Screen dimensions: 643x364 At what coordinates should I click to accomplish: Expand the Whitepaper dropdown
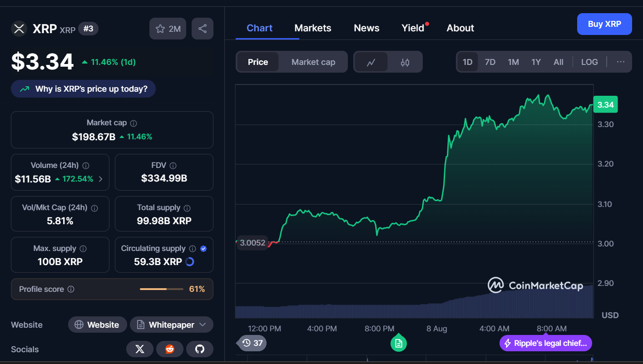172,325
